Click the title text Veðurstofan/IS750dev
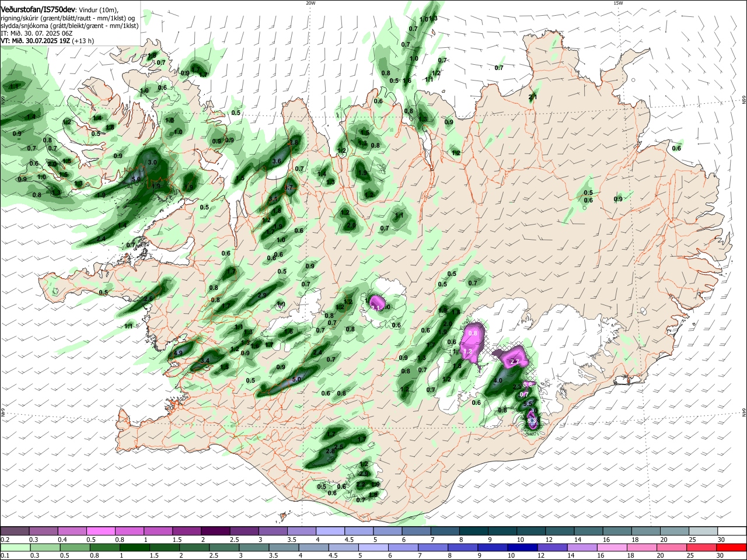 (x=38, y=10)
